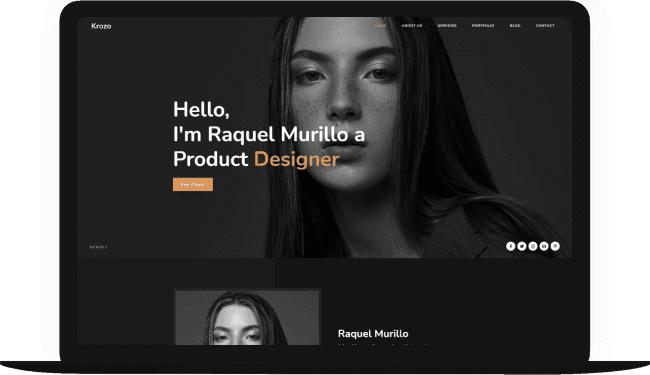Click the Scroll indicator text
This screenshot has height=375, width=650.
coord(99,247)
